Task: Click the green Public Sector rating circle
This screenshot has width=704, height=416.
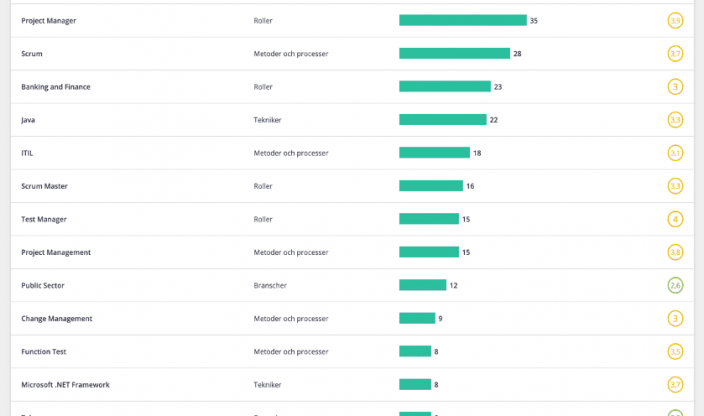Action: (x=676, y=285)
